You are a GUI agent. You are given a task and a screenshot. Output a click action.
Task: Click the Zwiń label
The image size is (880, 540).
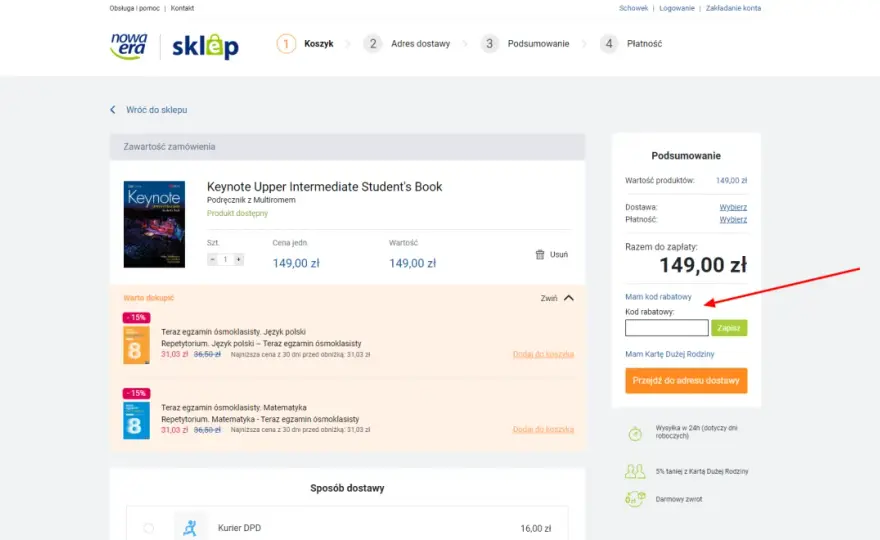549,298
